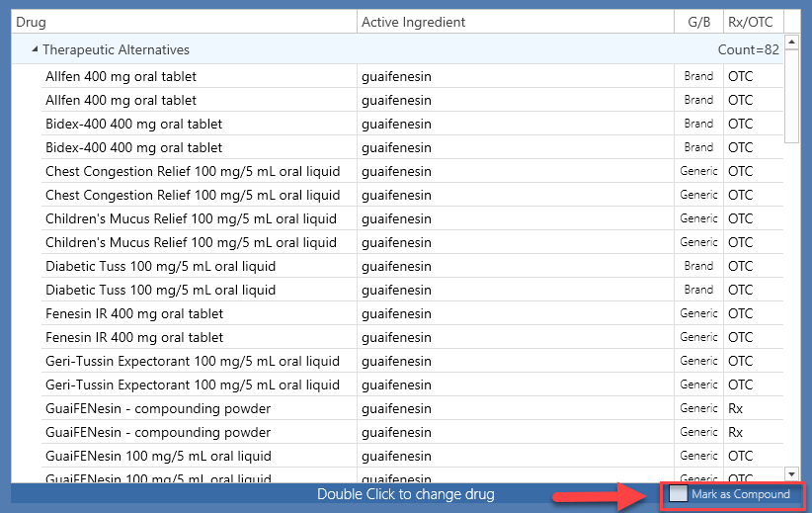Viewport: 812px width, 513px height.
Task: Sort by the G/B column header
Action: [x=698, y=22]
